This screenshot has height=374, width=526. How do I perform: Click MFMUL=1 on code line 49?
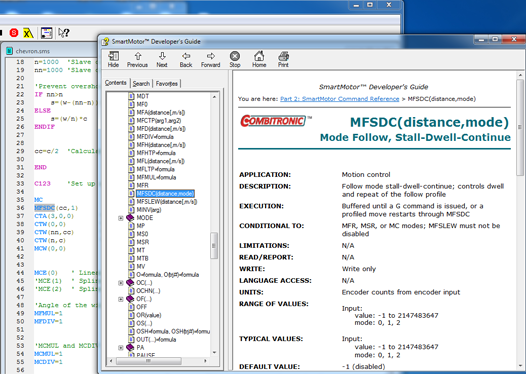pyautogui.click(x=48, y=313)
